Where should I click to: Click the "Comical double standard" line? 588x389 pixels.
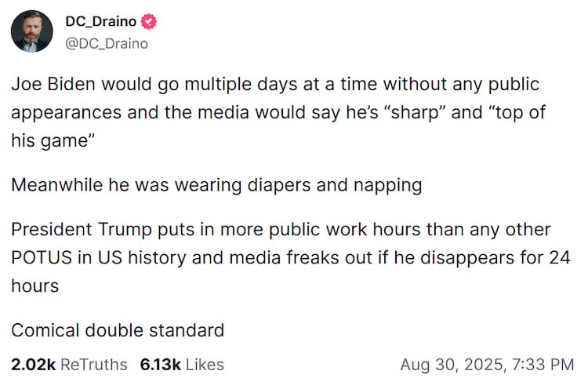coord(118,330)
